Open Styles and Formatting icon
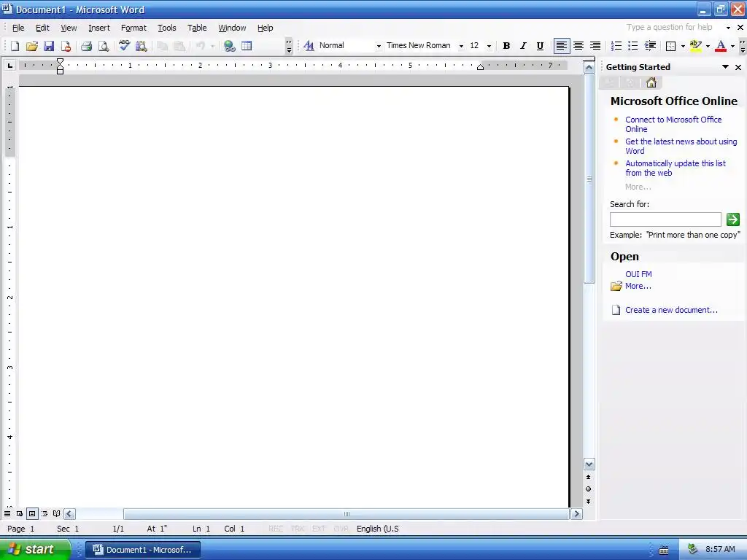The image size is (747, 560). (x=309, y=46)
